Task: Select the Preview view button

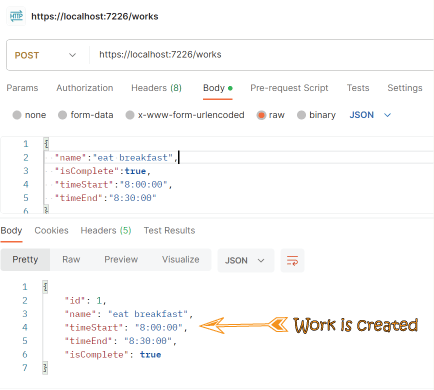Action: [x=121, y=260]
